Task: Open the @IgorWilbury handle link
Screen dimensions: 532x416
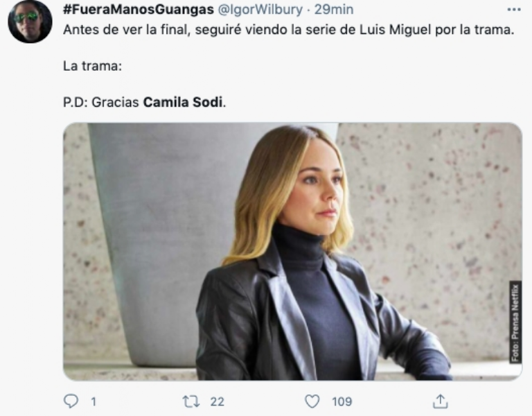Action: click(x=260, y=10)
